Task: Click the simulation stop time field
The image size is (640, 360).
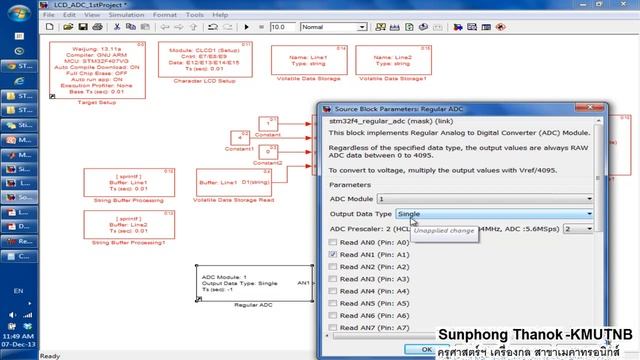Action: click(x=282, y=27)
